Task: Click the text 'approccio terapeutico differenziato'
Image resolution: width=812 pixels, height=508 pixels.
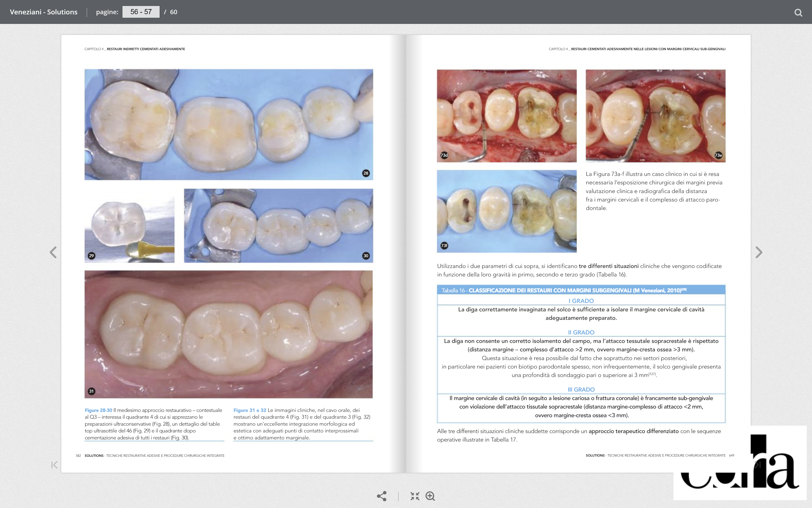Action: click(x=634, y=431)
